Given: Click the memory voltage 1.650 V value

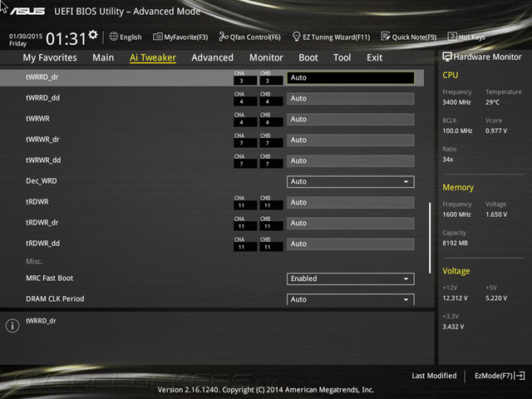Looking at the screenshot, I should [x=496, y=214].
